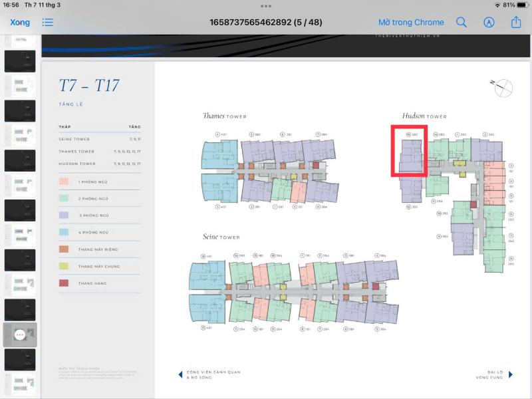Open the table of contents list icon
The image size is (532, 399).
click(47, 23)
